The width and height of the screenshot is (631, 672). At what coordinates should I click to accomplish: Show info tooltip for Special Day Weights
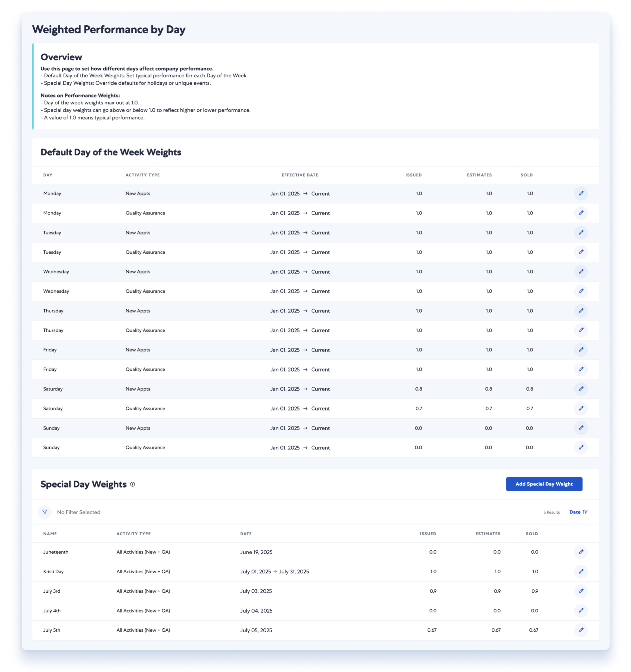point(132,484)
